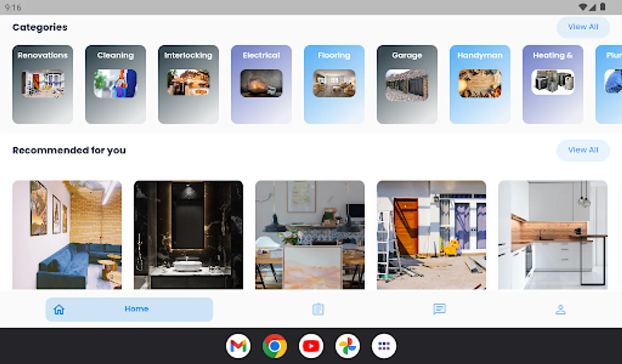The width and height of the screenshot is (622, 364).
Task: Open the white kitchen recommendation
Action: click(553, 235)
